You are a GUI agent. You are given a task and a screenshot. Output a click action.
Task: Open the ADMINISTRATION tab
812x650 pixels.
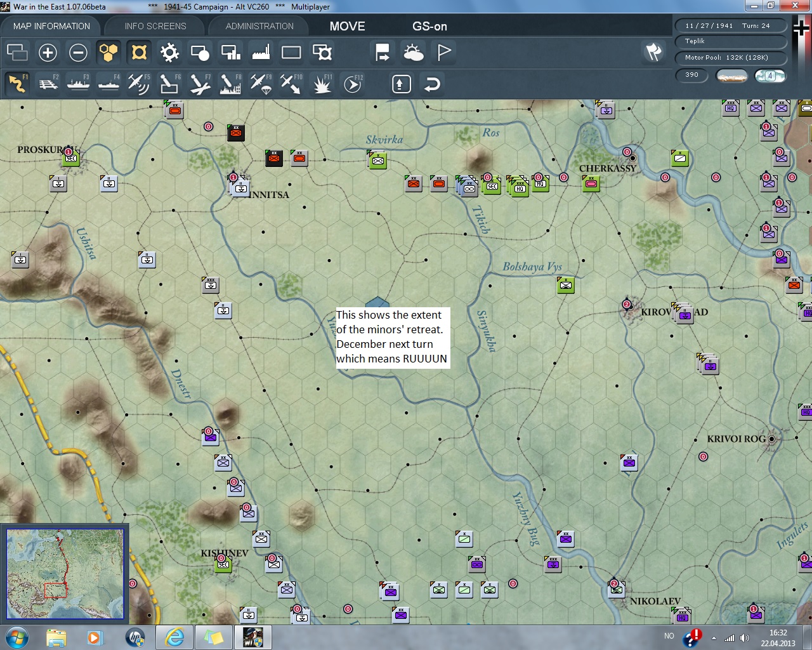(x=259, y=26)
